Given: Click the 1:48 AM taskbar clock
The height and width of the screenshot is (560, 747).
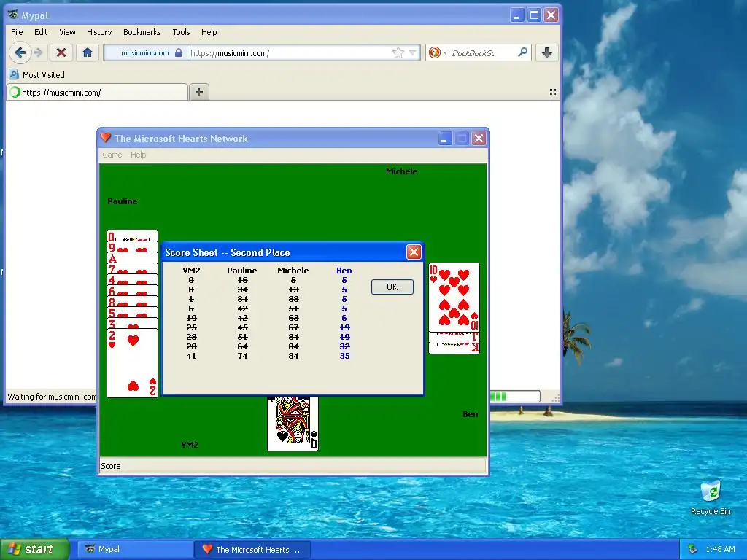Looking at the screenshot, I should (x=720, y=549).
